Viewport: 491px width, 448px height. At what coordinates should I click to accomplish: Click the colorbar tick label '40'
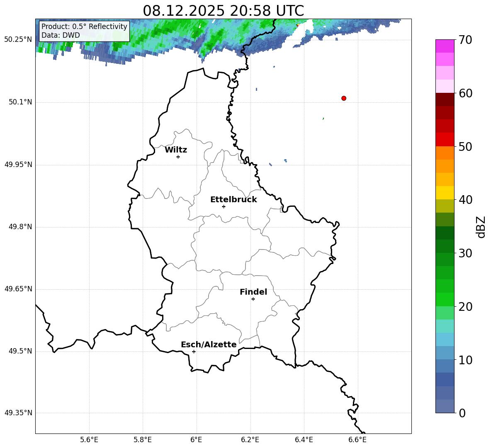(x=465, y=200)
